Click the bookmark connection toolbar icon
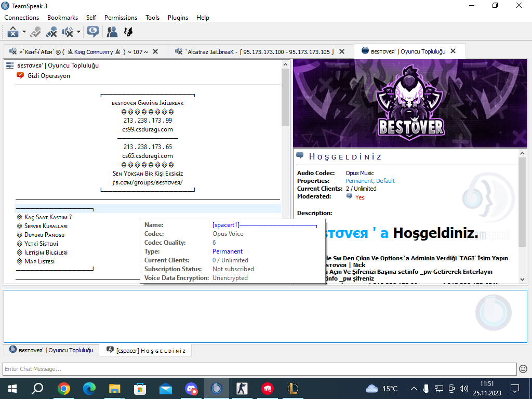 click(35, 32)
